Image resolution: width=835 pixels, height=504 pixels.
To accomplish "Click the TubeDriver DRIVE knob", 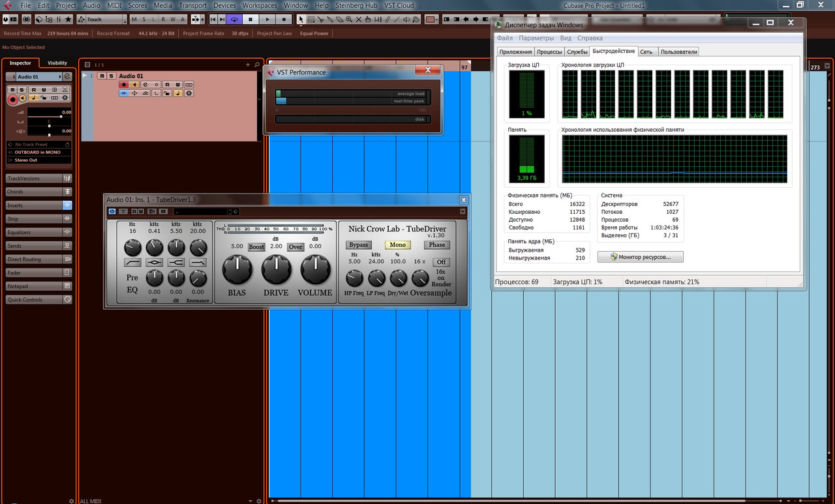I will click(x=277, y=270).
